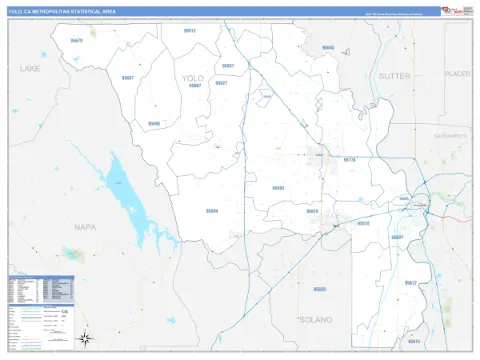This screenshot has width=480, height=360.
Task: Click the 'PLACER' county label
Action: pos(458,74)
